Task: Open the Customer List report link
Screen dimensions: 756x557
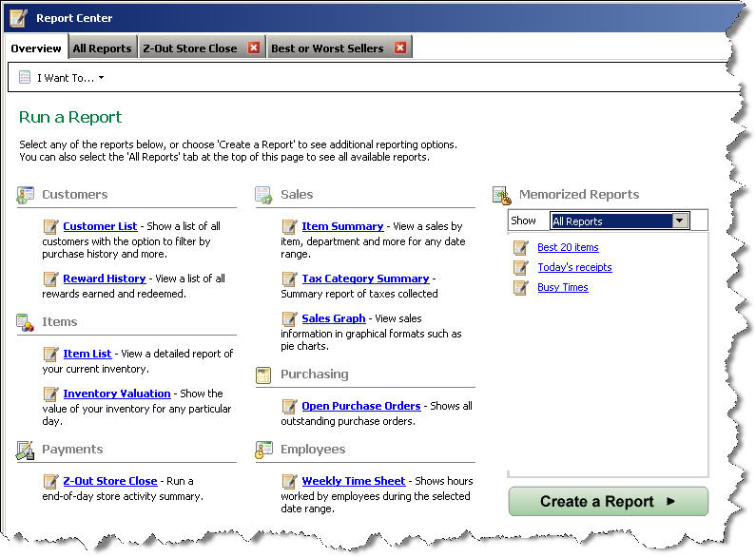Action: pos(100,226)
